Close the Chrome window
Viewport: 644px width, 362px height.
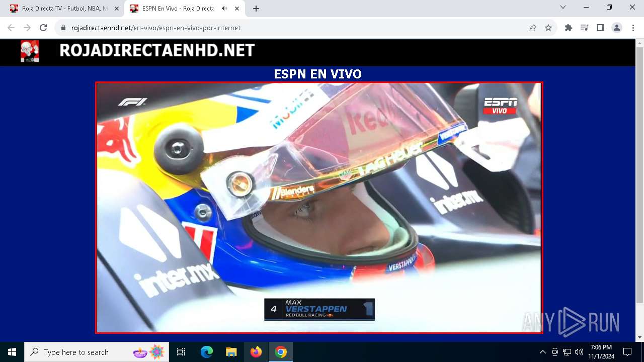click(632, 7)
